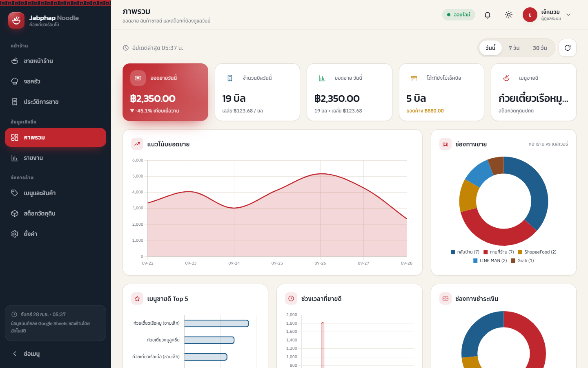Click the refresh button beside 30 วัน
This screenshot has width=588, height=368.
pos(568,48)
